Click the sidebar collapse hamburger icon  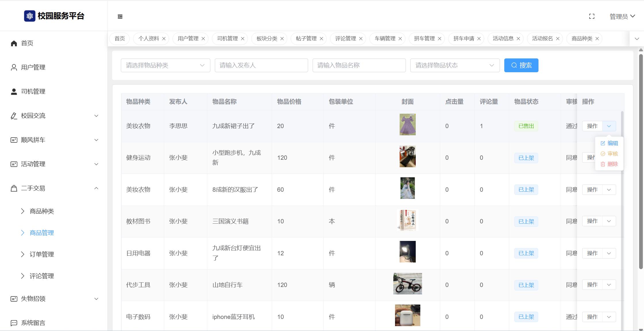click(x=120, y=17)
